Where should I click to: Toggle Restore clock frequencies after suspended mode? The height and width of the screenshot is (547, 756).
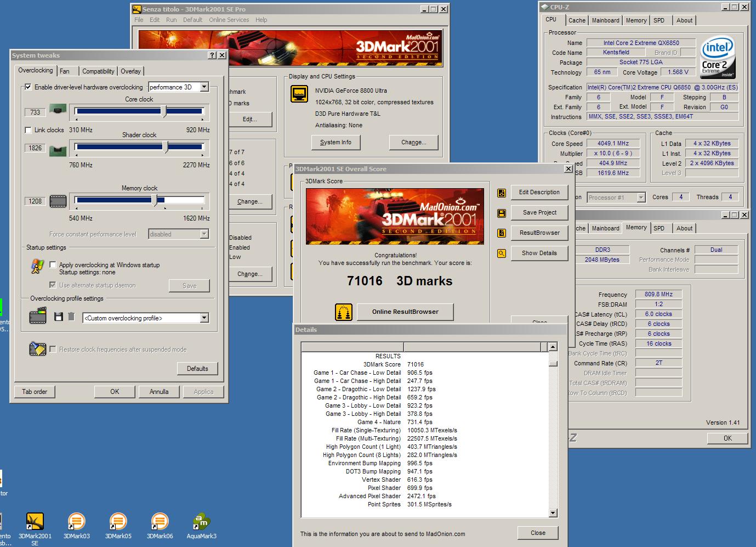53,349
